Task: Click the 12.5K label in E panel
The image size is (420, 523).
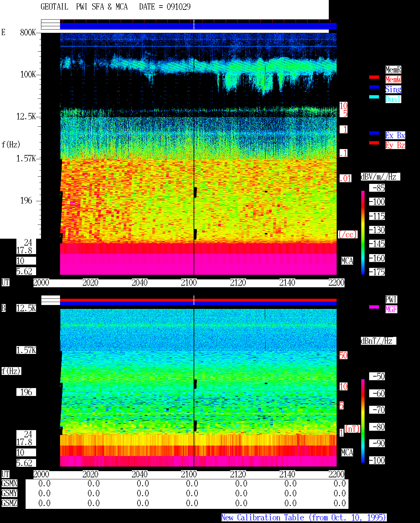Action: click(x=26, y=116)
